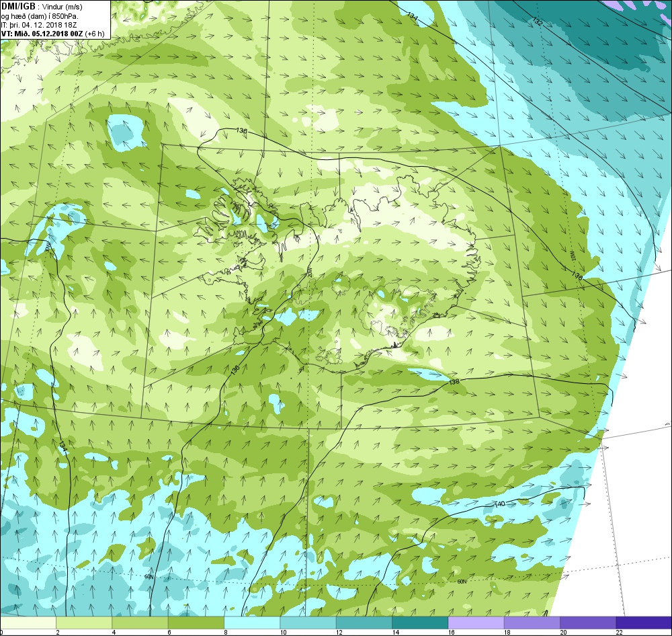This screenshot has width=672, height=636.
Task: Click the 16–18 m/s lavender legend swatch
Action: coord(476,622)
